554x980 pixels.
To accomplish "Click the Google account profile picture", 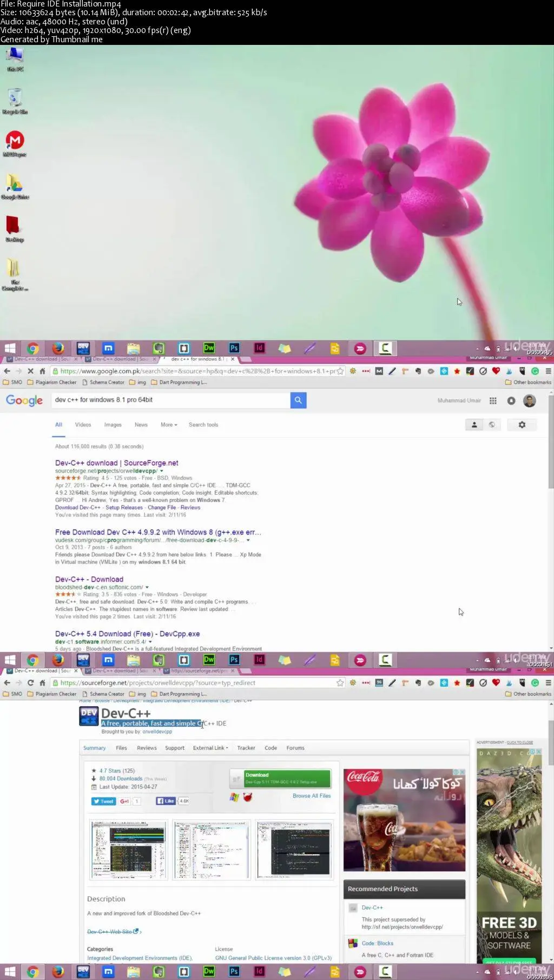I will (530, 400).
